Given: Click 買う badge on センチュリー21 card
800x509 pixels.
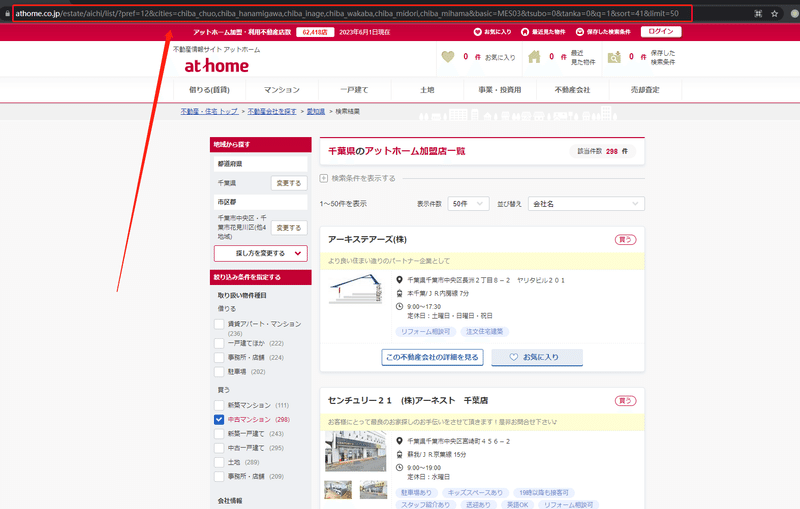Looking at the screenshot, I should click(626, 401).
